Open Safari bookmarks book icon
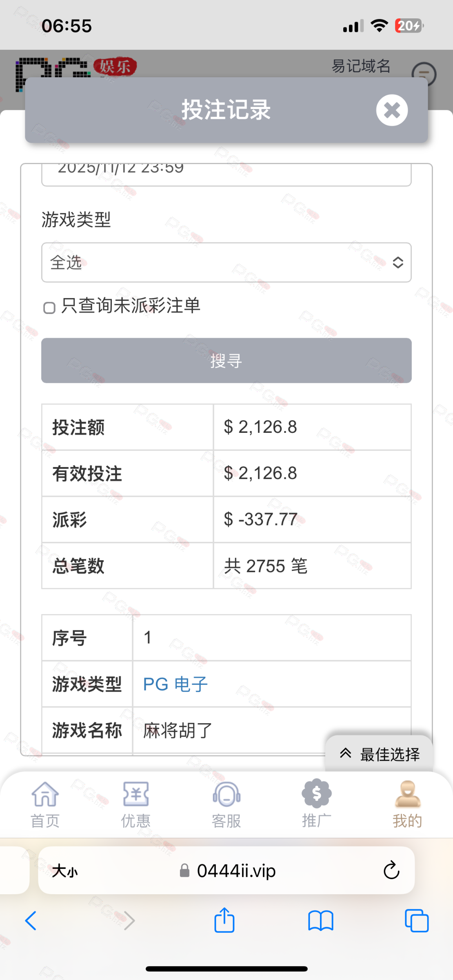The height and width of the screenshot is (980, 453). pos(321,921)
